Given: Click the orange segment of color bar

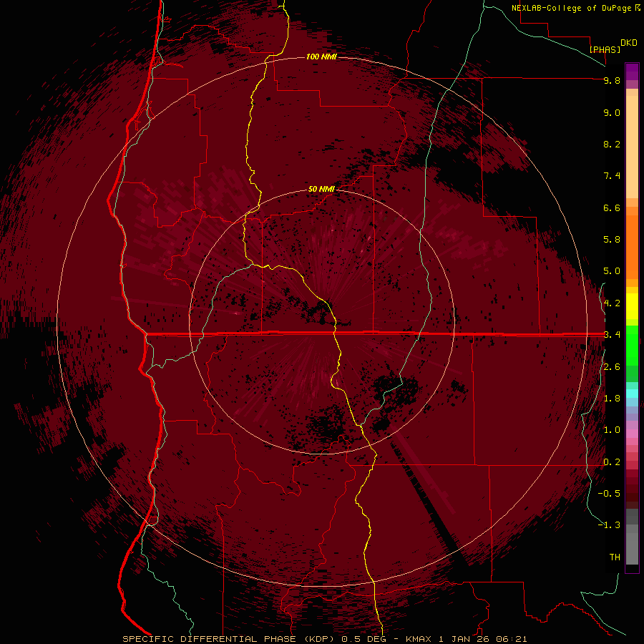Looking at the screenshot, I should (x=632, y=248).
